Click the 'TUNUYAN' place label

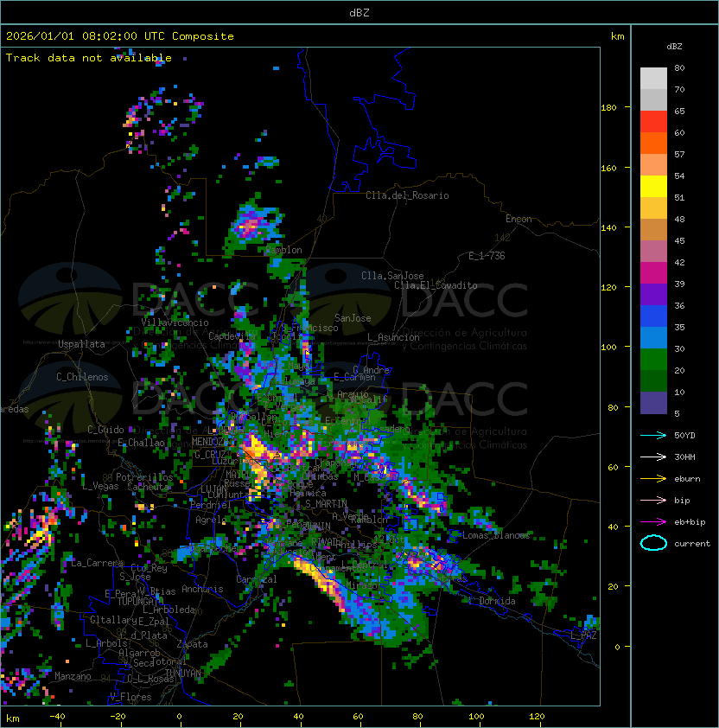click(183, 674)
